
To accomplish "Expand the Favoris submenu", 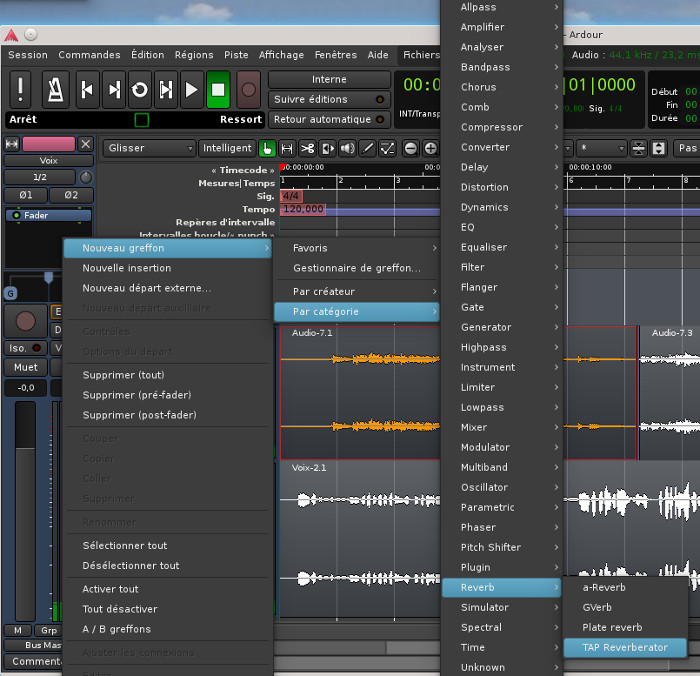I will 357,247.
